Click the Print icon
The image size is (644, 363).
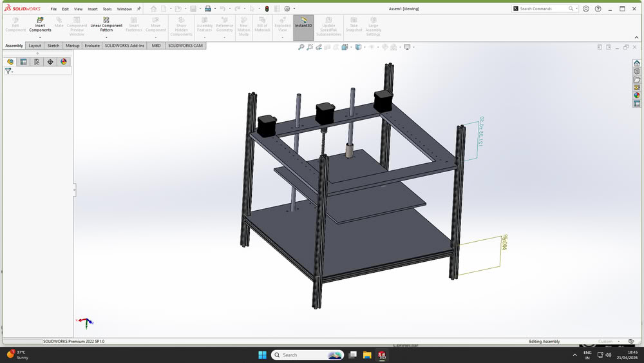(208, 8)
